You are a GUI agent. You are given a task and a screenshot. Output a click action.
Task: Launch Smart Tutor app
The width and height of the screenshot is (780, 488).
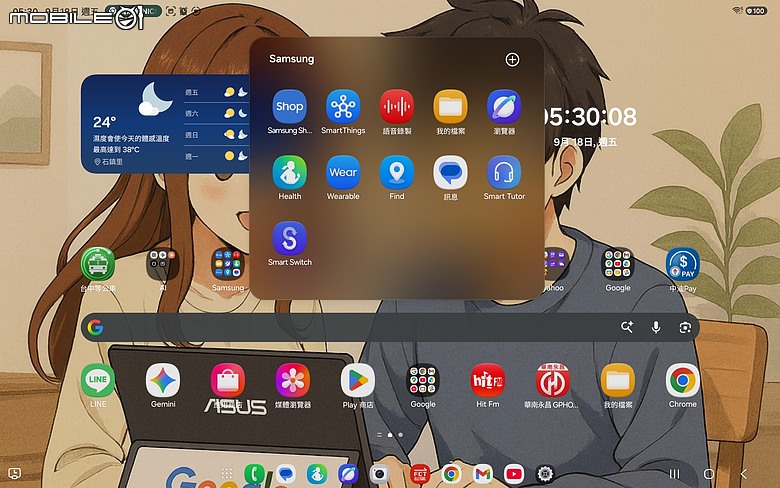tap(504, 172)
